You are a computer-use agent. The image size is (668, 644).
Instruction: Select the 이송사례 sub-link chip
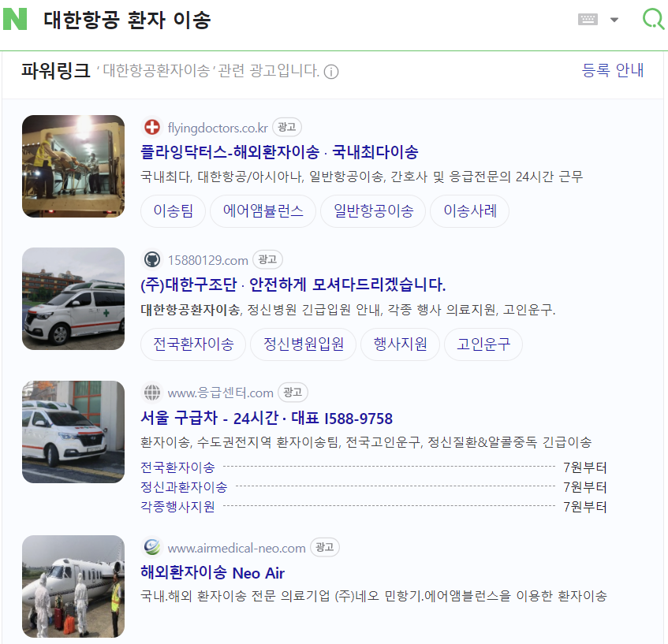pos(470,210)
